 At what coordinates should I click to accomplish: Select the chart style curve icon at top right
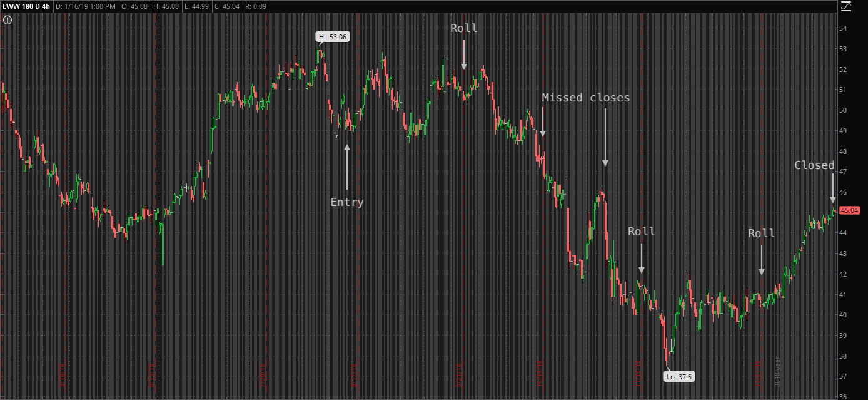tap(846, 6)
